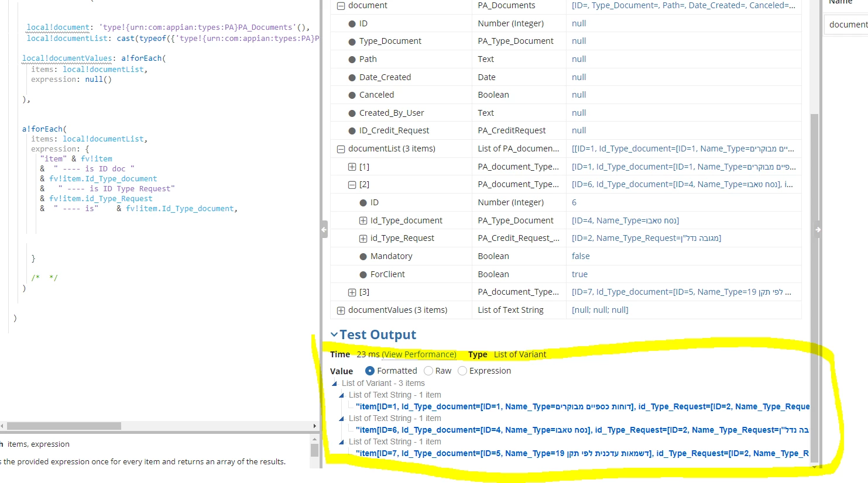Click the item[ID=1 result string
The image size is (868, 483).
pos(582,406)
